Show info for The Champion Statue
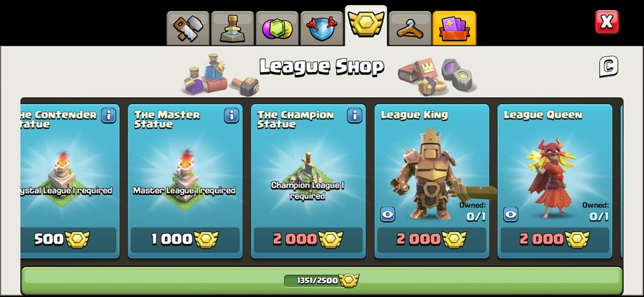The image size is (644, 297). [355, 115]
